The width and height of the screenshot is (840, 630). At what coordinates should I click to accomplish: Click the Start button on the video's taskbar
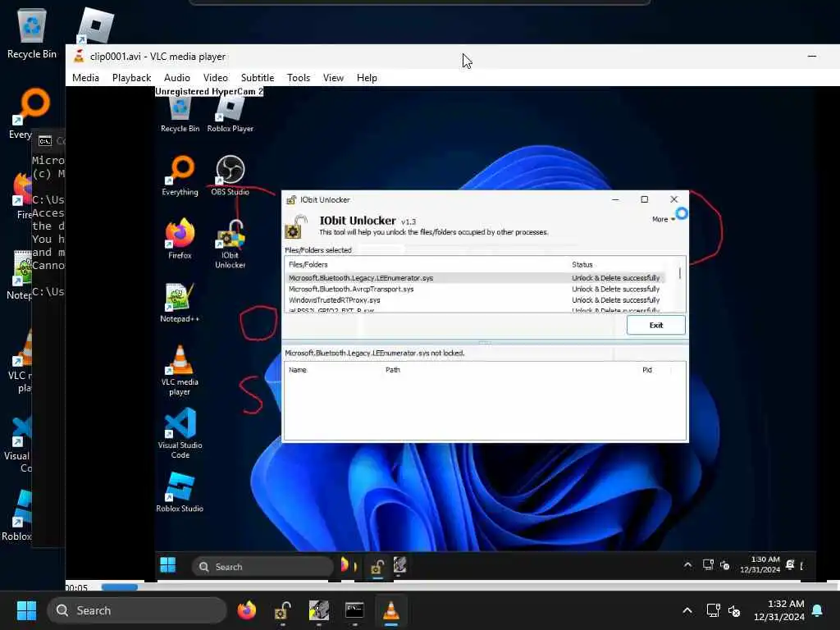pos(167,565)
